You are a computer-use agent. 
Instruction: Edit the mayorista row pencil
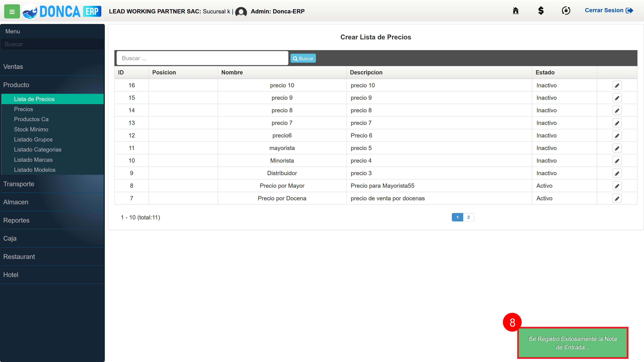pyautogui.click(x=617, y=148)
